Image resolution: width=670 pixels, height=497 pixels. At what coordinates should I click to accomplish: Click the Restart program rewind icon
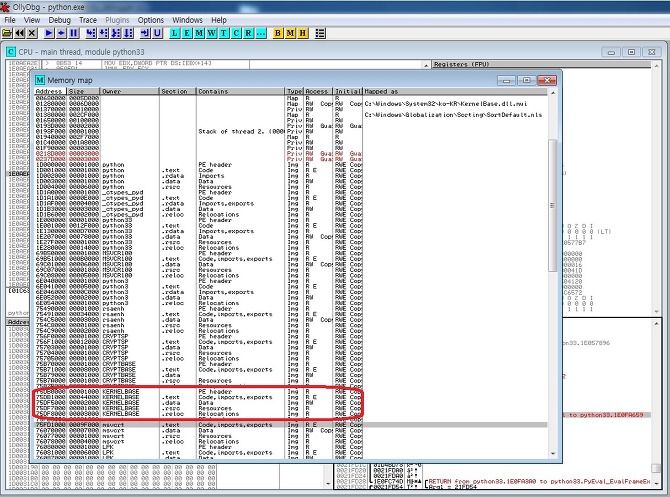(20, 33)
